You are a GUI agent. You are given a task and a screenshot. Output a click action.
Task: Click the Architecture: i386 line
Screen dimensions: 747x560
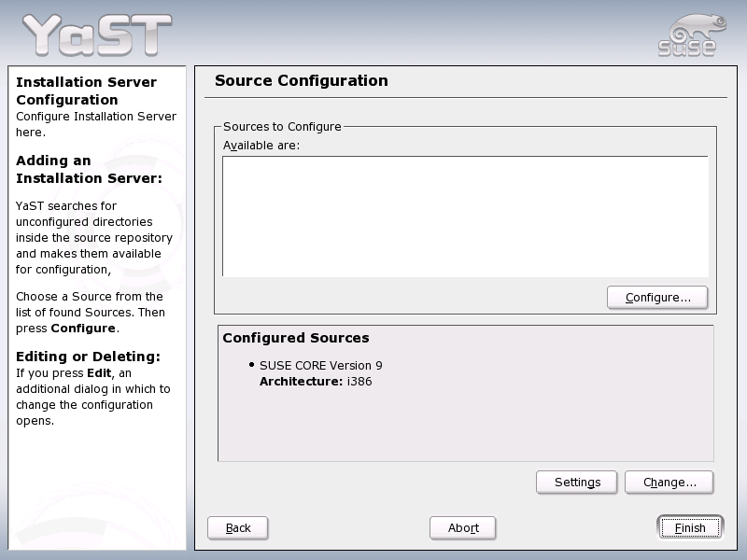click(315, 381)
